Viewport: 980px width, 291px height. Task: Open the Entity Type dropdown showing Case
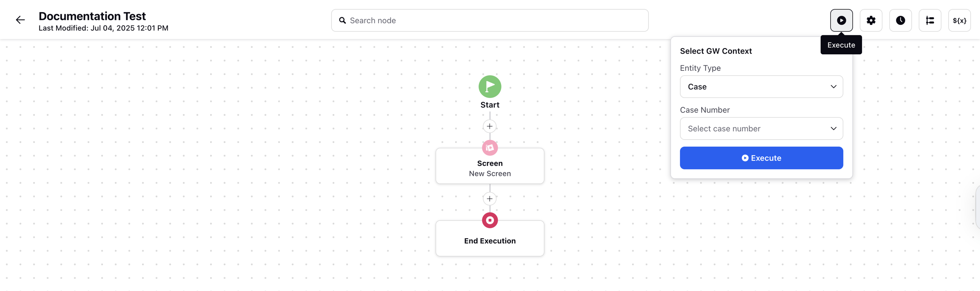click(761, 86)
